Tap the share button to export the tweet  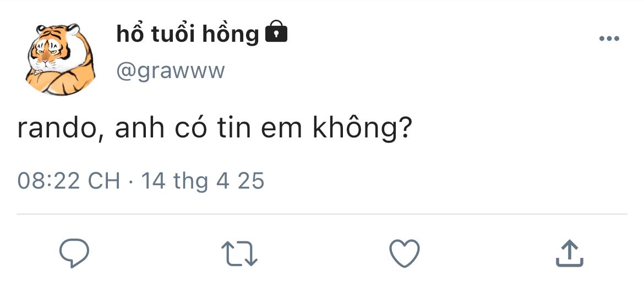click(x=570, y=253)
